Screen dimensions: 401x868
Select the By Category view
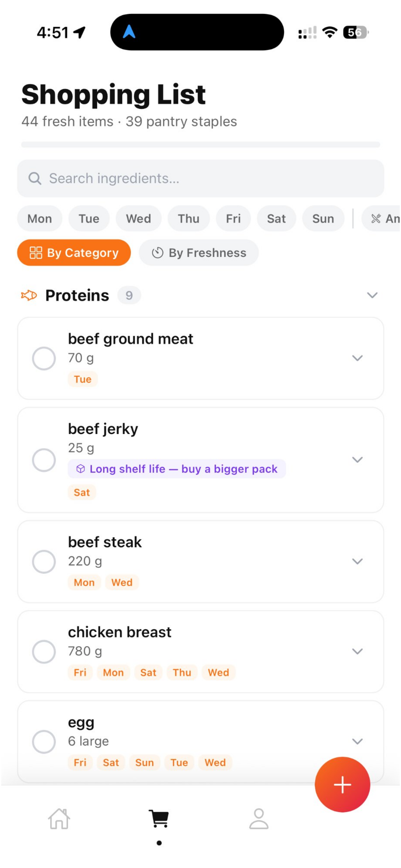tap(74, 253)
